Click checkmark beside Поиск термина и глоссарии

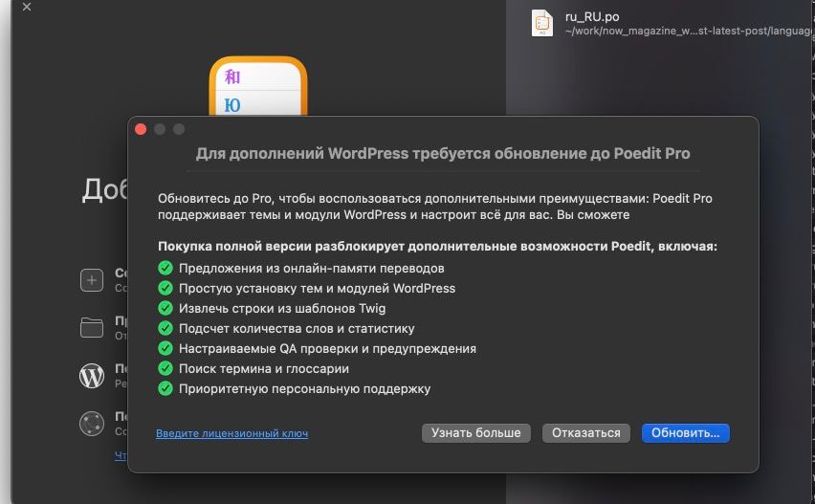(x=165, y=368)
